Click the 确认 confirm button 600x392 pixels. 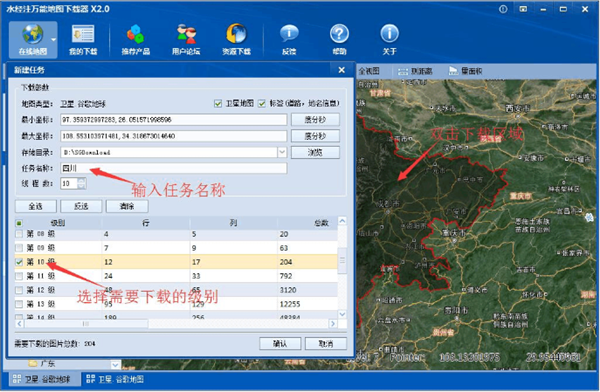(280, 343)
